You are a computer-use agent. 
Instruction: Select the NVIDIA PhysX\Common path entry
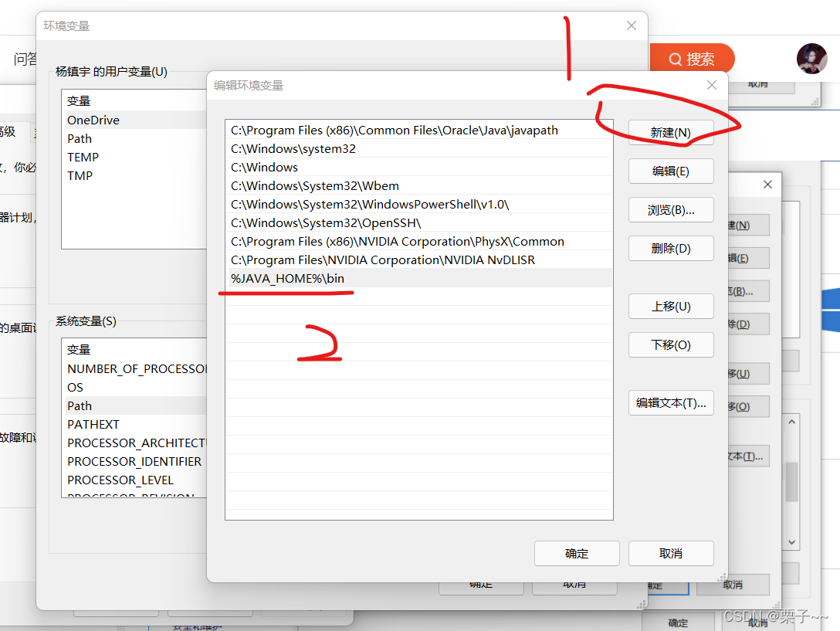tap(418, 241)
